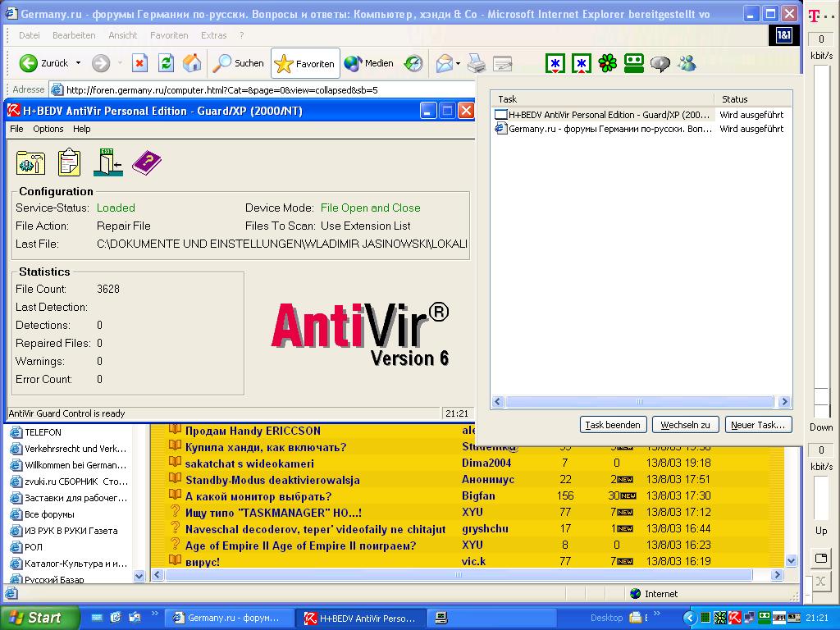Stop page loading with the red X icon
This screenshot has width=840, height=630.
click(139, 63)
